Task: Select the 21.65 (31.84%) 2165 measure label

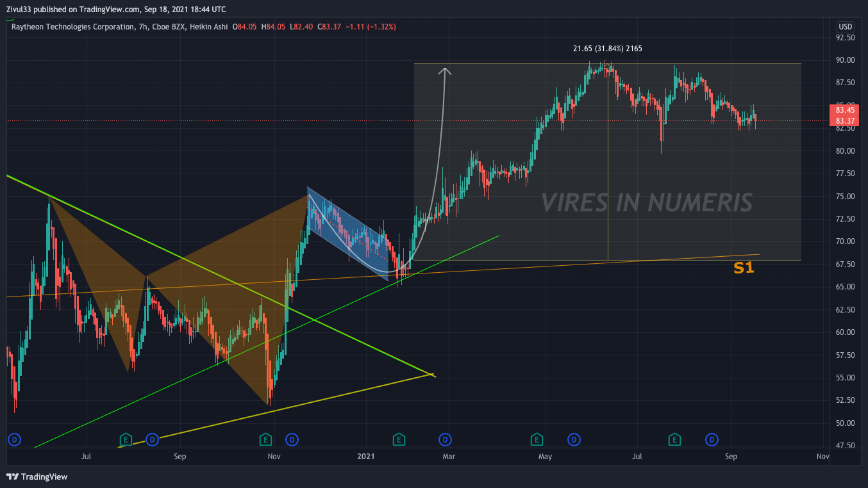Action: click(607, 49)
